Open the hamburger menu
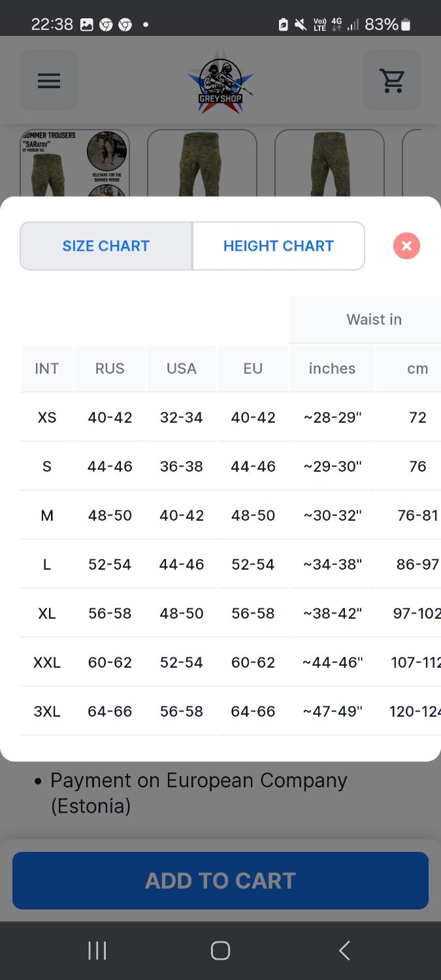The image size is (441, 980). (49, 80)
